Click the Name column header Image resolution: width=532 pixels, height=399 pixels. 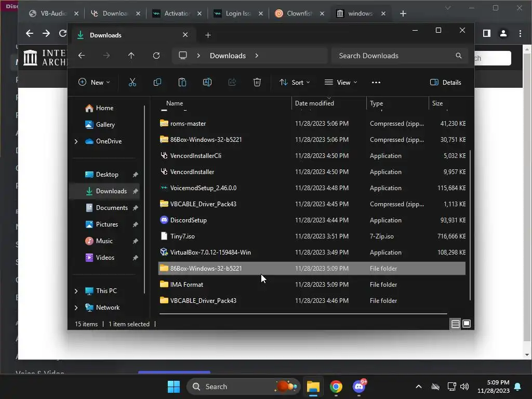[175, 103]
